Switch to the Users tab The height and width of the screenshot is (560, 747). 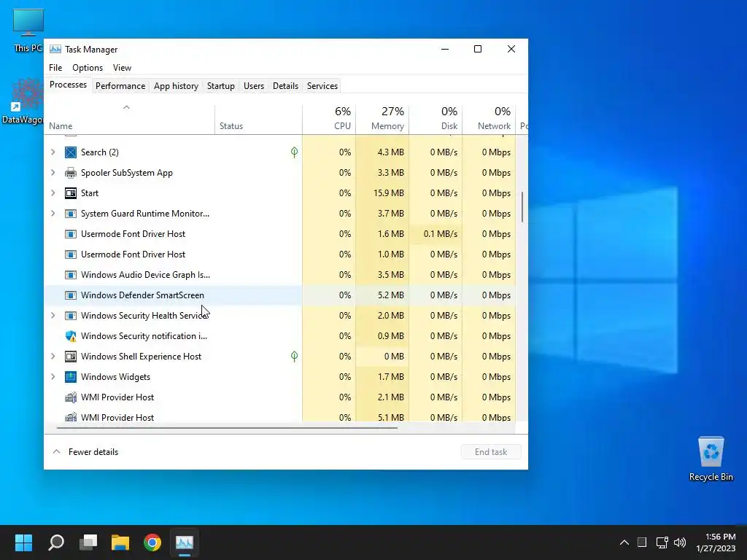click(253, 86)
